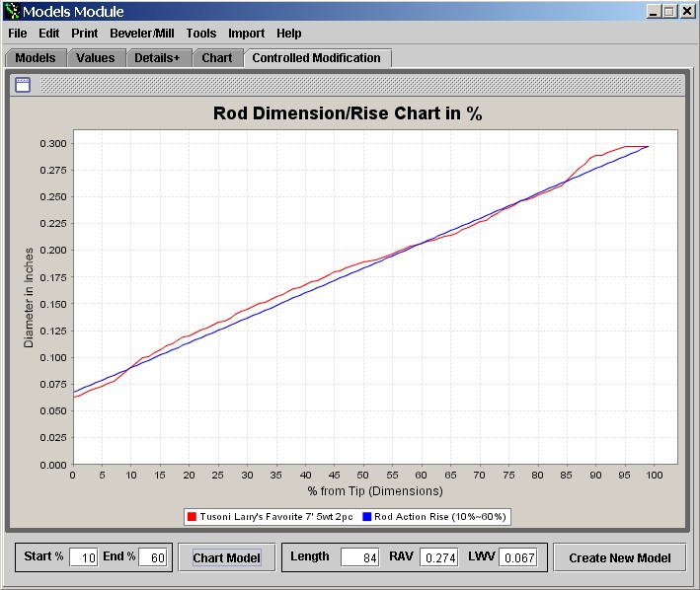Select the Details+ tab

[x=157, y=58]
